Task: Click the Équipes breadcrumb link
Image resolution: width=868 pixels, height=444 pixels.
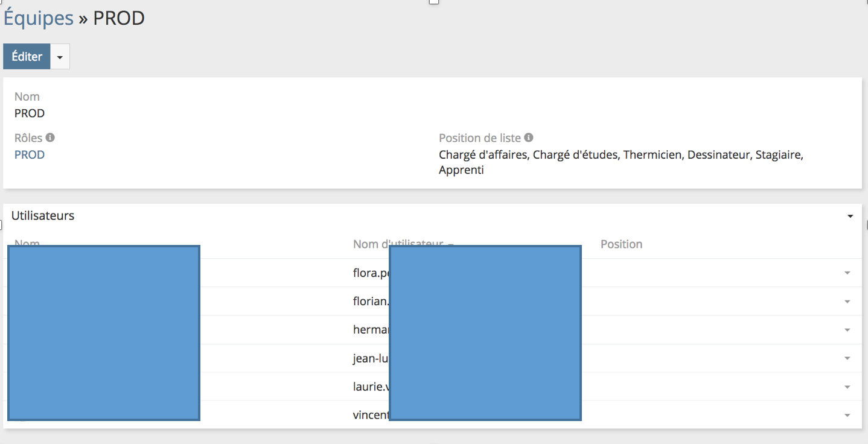Action: (39, 18)
